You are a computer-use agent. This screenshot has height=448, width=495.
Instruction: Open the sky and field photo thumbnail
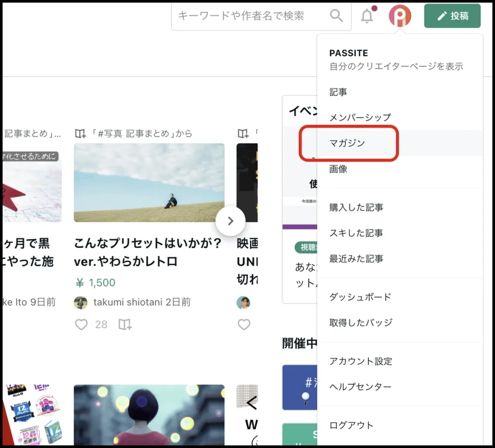pyautogui.click(x=149, y=182)
